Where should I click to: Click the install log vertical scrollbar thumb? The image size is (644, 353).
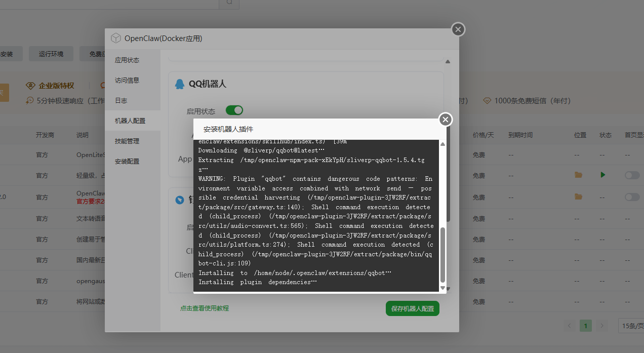[442, 255]
